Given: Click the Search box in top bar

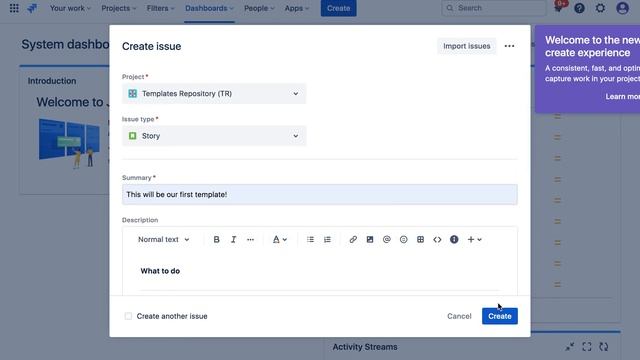Looking at the screenshot, I should click(x=493, y=8).
